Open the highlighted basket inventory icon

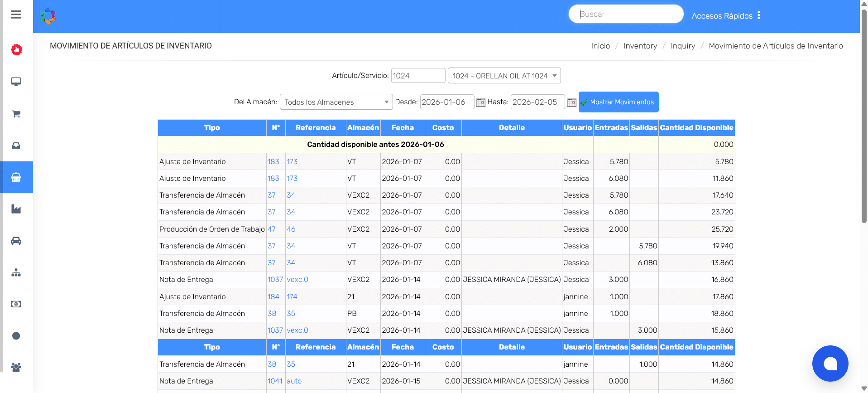click(16, 177)
